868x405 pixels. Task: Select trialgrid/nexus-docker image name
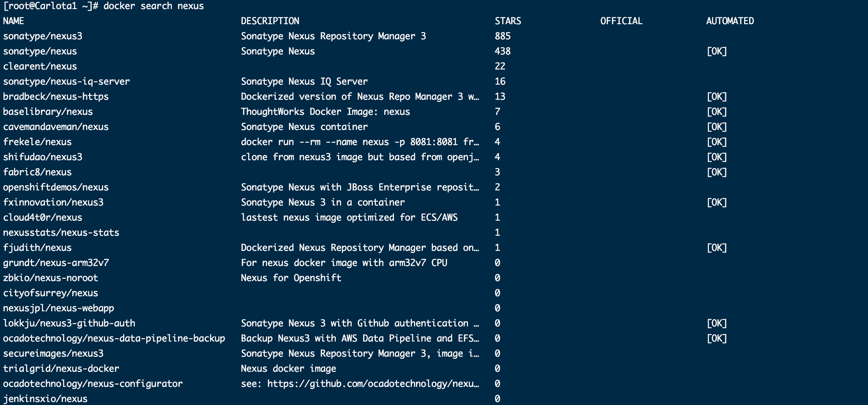(61, 369)
